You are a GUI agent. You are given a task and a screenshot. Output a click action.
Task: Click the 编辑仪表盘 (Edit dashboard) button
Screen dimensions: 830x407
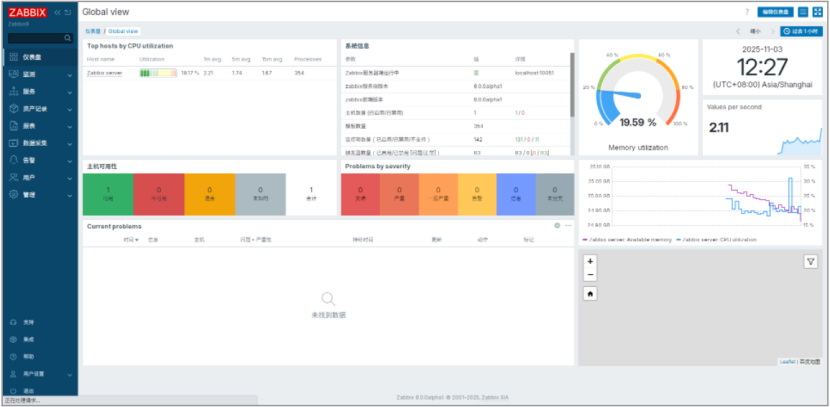point(775,12)
